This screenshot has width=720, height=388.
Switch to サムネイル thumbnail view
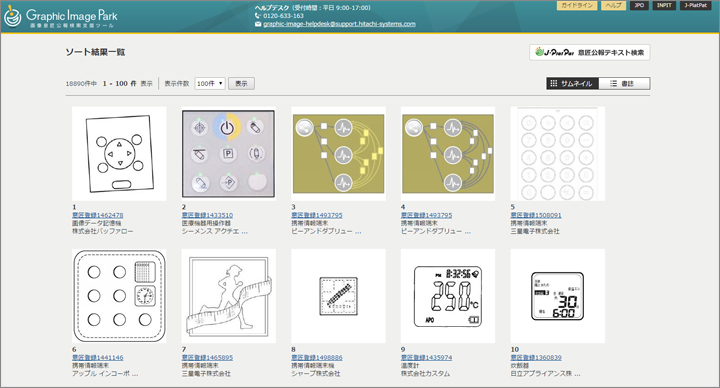click(572, 84)
